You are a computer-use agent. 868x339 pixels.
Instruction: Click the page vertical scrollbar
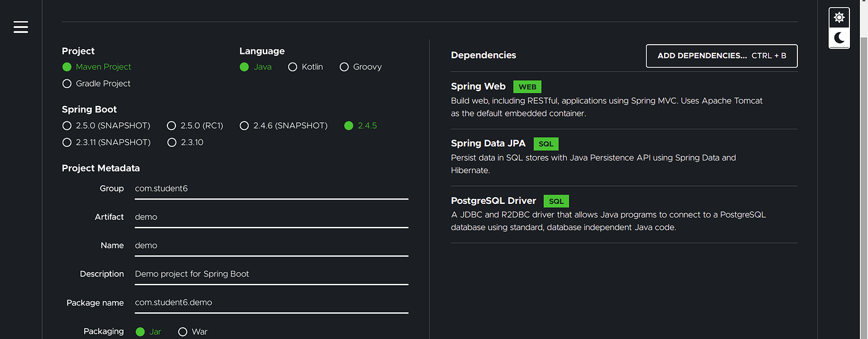tap(864, 169)
